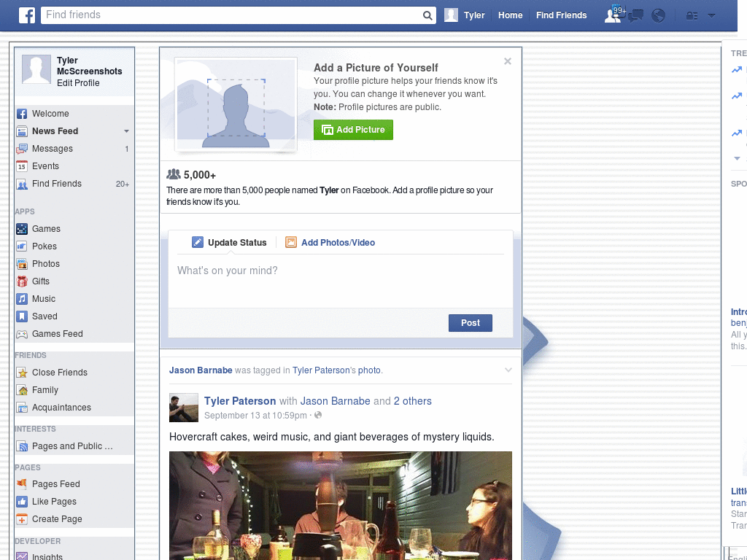Expand the News Feed sort arrow
This screenshot has width=747, height=560.
pos(126,131)
